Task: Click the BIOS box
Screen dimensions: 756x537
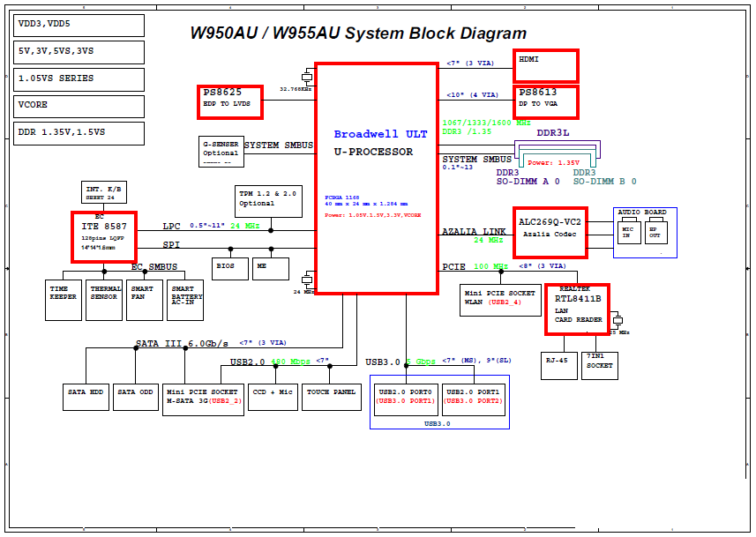Action: click(230, 269)
